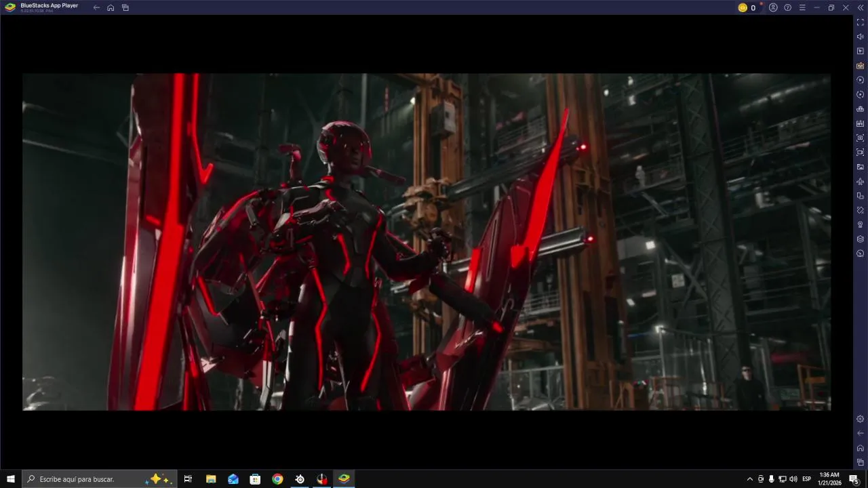Click the sync operations circular icon
The height and width of the screenshot is (488, 868).
(861, 80)
